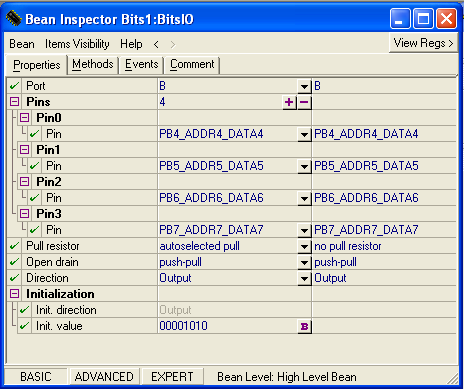Image resolution: width=464 pixels, height=389 pixels.
Task: Open dropdown for PB5_ADDR5_DATA5 pin
Action: coord(304,166)
